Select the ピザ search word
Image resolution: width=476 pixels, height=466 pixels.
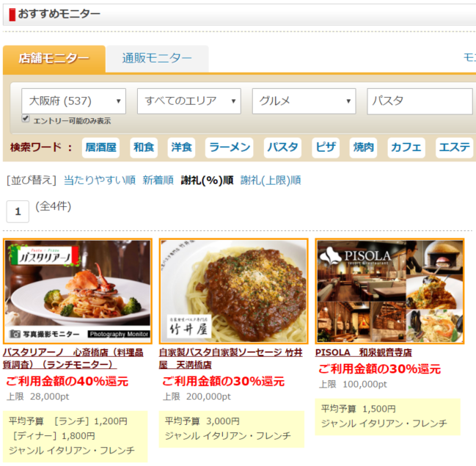(326, 148)
